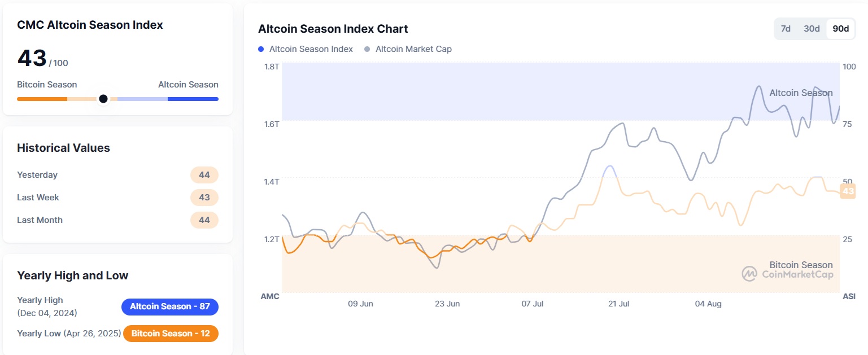The width and height of the screenshot is (868, 355).
Task: Select the 90d chart range
Action: (840, 29)
